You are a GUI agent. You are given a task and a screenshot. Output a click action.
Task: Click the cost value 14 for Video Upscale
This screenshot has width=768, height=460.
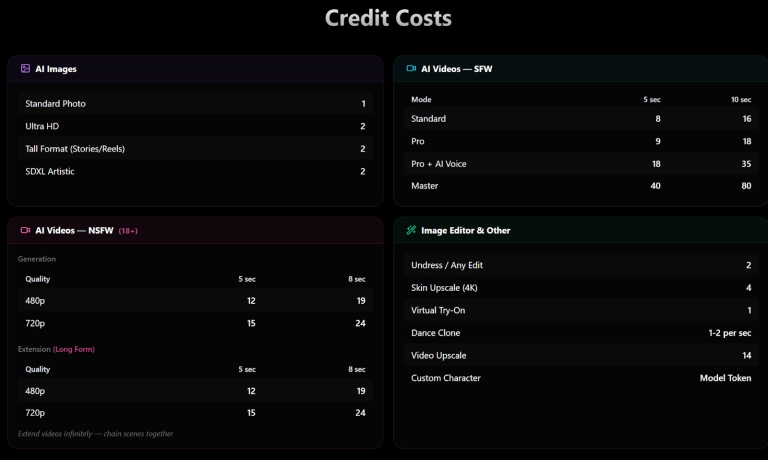(x=747, y=356)
